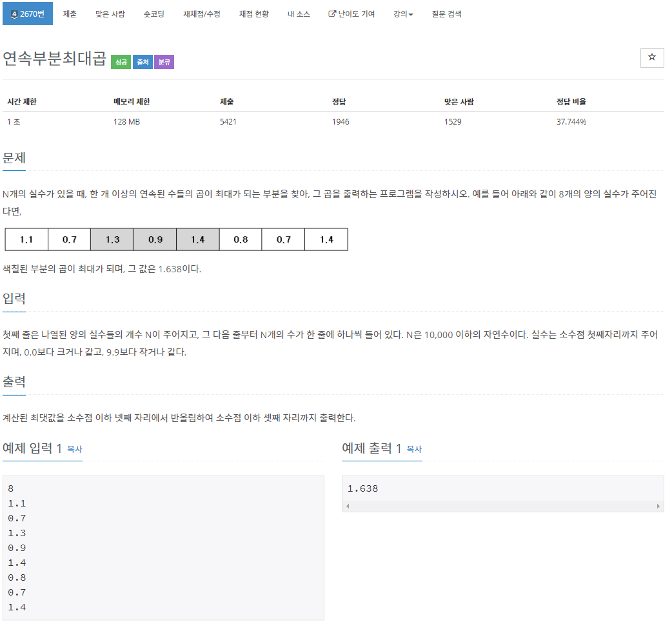Viewport: 672px width, 622px height.
Task: Click the shaded 1.3 cell in diagram
Action: point(112,239)
